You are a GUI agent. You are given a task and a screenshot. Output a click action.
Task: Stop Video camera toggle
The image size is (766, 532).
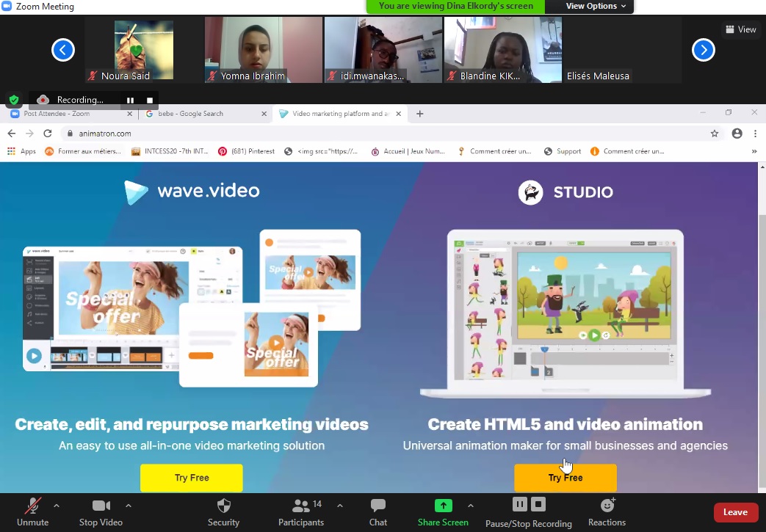(101, 506)
